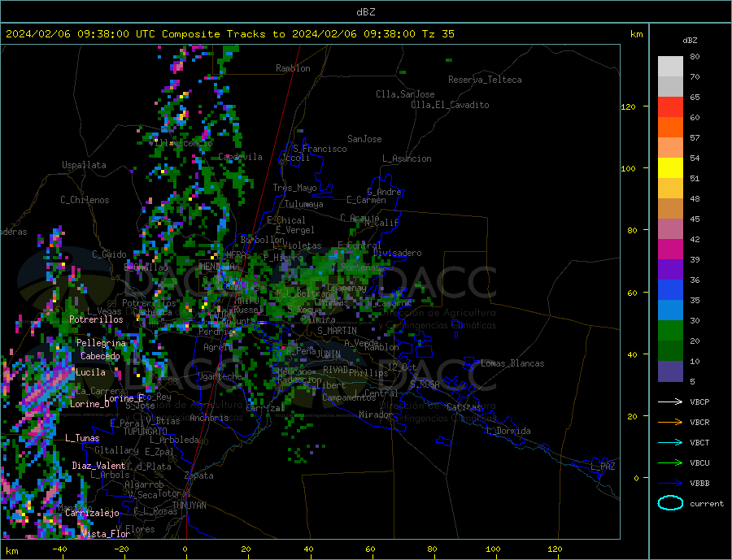Screen dimensions: 732x560
Task: Click the 'Anchoris' map label
Action: (x=210, y=418)
